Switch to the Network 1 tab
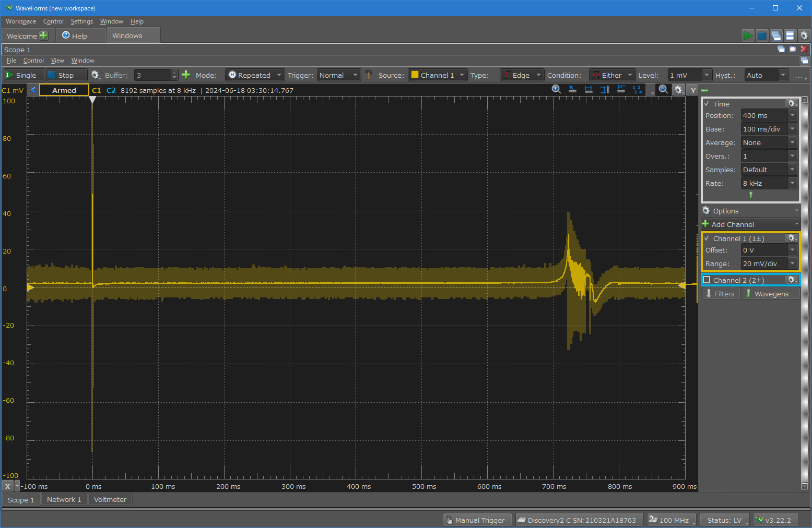Viewport: 812px width, 528px height. point(64,499)
